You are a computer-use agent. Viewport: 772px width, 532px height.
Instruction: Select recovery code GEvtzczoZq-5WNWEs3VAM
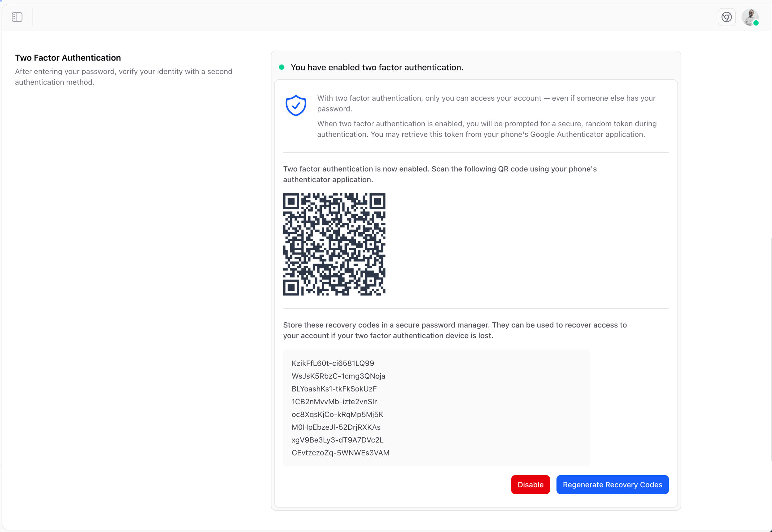click(340, 453)
